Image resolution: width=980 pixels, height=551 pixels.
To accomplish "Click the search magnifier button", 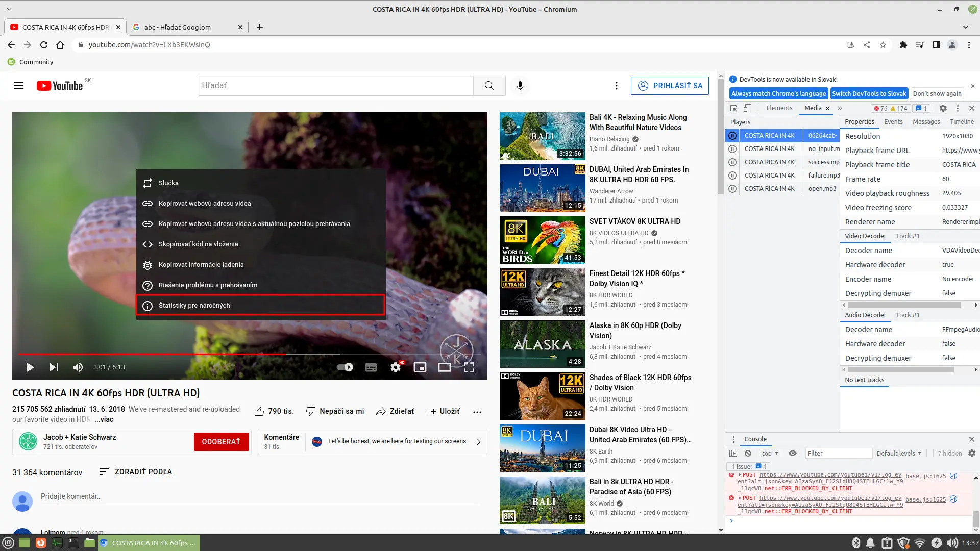I will pyautogui.click(x=489, y=85).
